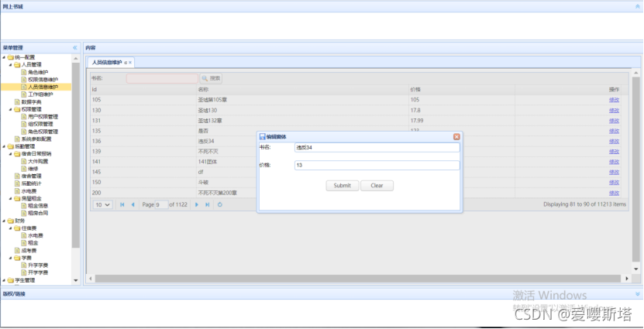
Task: Click the menu tree scrollbar up arrow
Action: point(76,59)
